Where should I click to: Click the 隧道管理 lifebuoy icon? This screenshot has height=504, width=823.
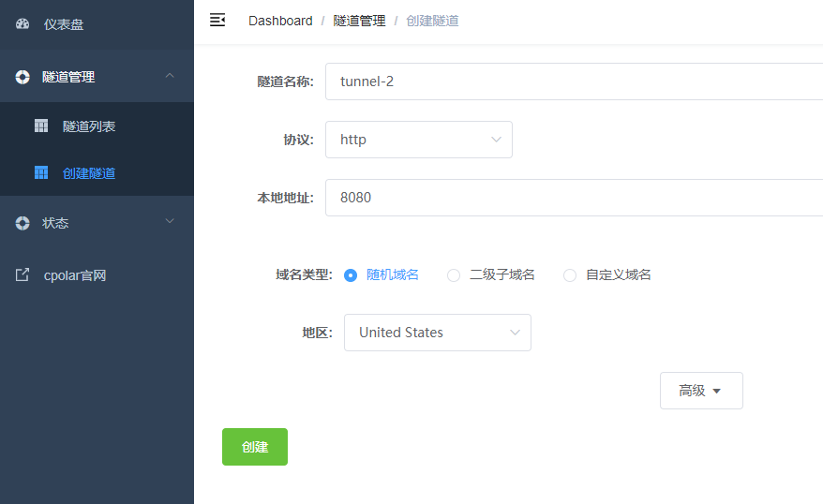pyautogui.click(x=22, y=77)
